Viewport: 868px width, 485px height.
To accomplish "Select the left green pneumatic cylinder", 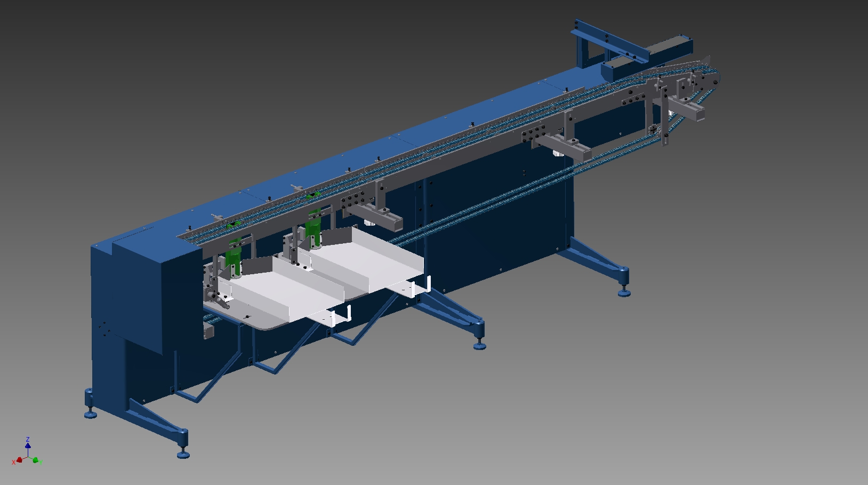I will [232, 260].
